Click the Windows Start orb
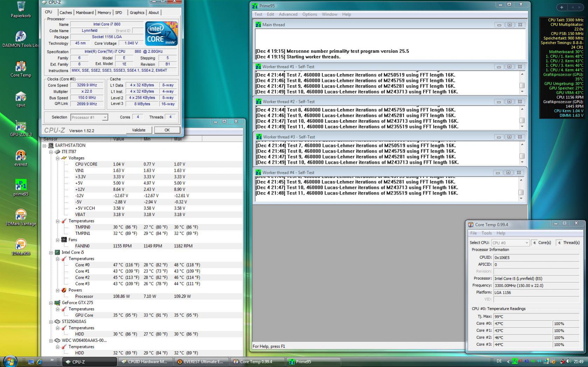The height and width of the screenshot is (367, 588). click(x=9, y=361)
